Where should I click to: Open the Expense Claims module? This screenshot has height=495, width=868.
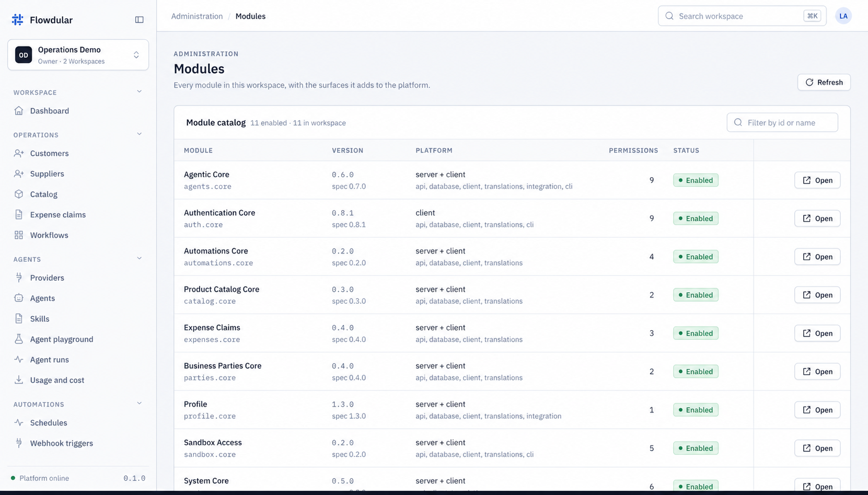(x=817, y=333)
